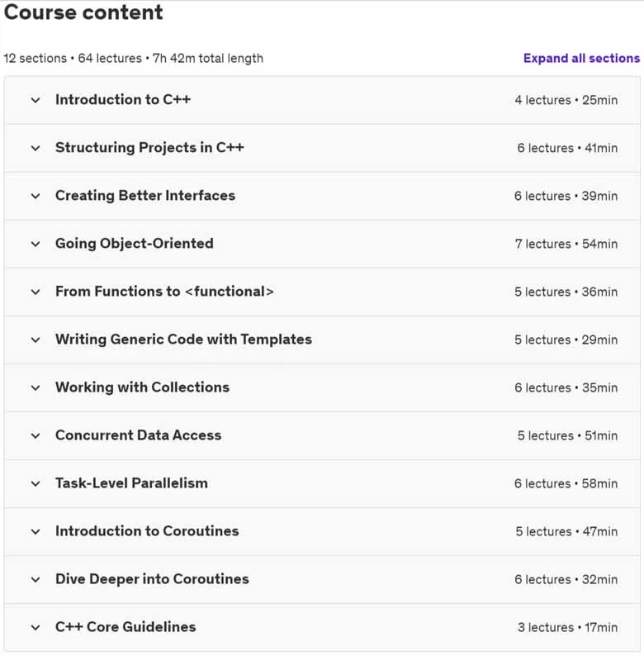Click the 7 lectures • 54min label
Screen dimensions: 644x656
566,244
